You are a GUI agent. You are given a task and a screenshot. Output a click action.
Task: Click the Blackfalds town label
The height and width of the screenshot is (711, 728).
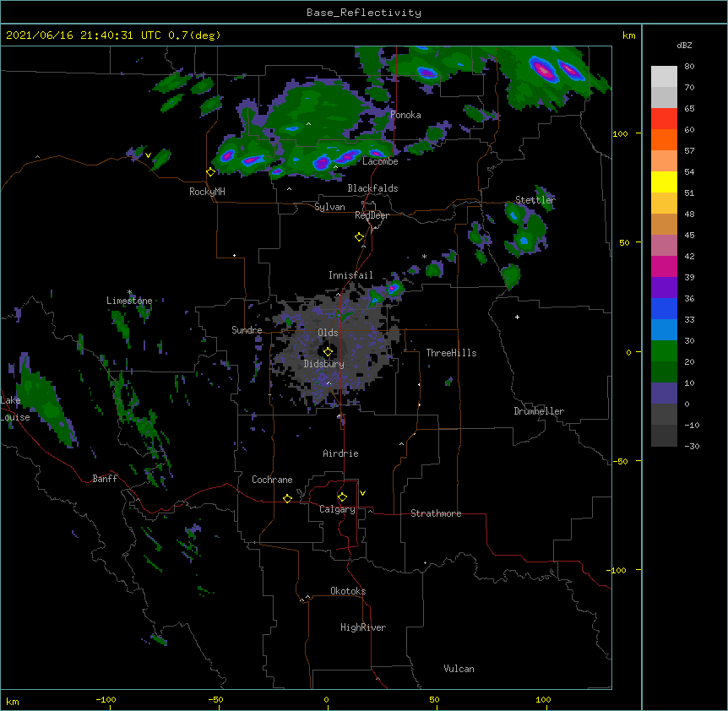point(372,188)
